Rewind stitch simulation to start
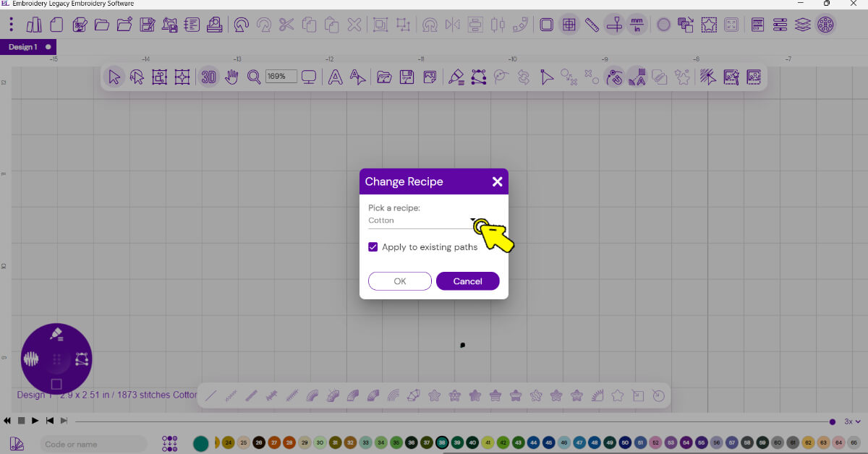868x454 pixels. (7, 421)
